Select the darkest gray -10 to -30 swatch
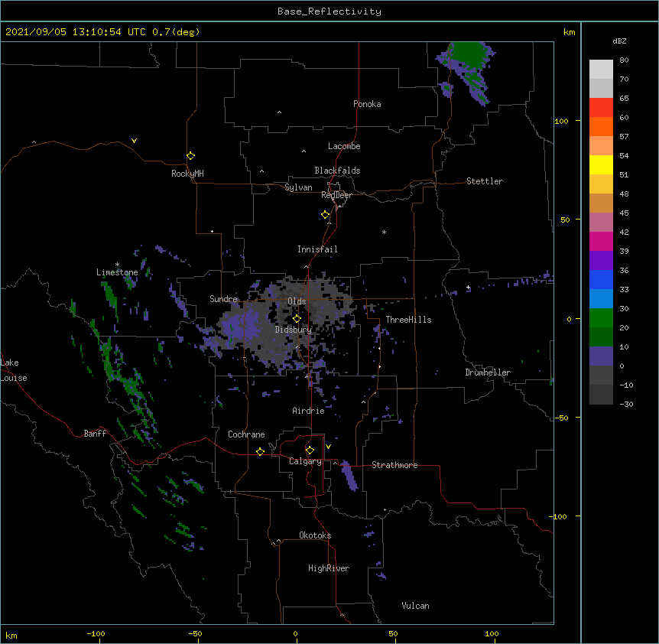Screen dimensions: 659x644 coord(601,395)
